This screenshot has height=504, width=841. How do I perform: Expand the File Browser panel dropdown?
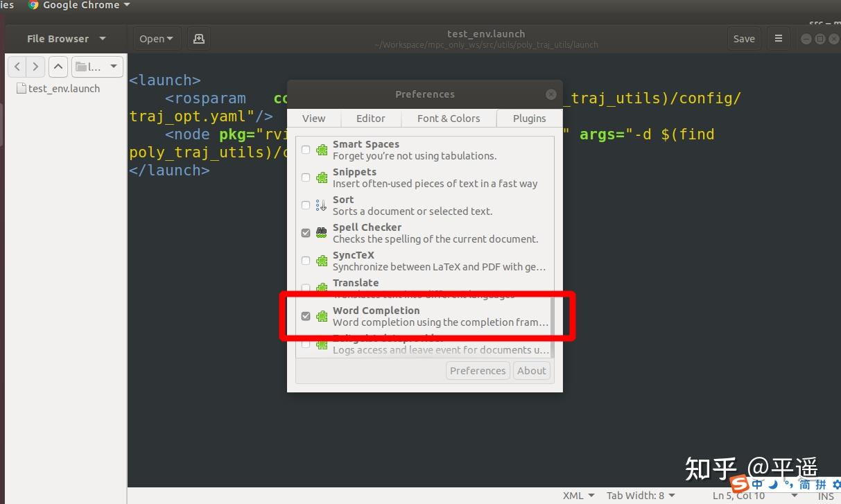tap(103, 39)
